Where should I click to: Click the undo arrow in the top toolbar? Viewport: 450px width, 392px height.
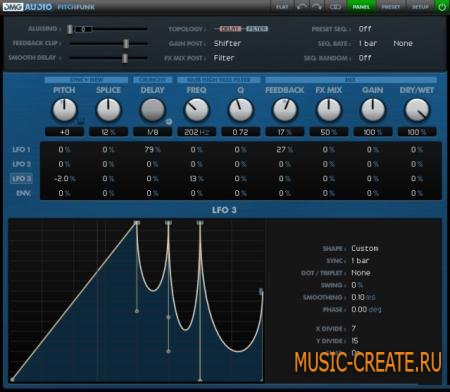coord(302,7)
